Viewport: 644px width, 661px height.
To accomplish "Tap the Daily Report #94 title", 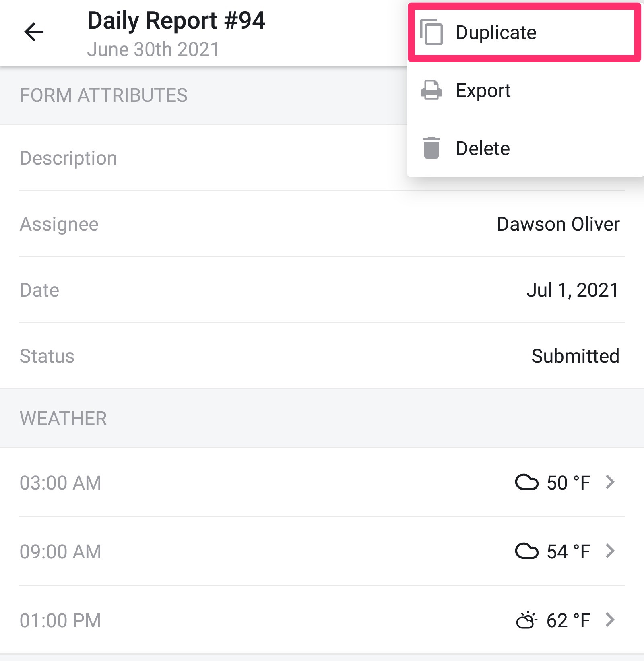I will tap(176, 21).
